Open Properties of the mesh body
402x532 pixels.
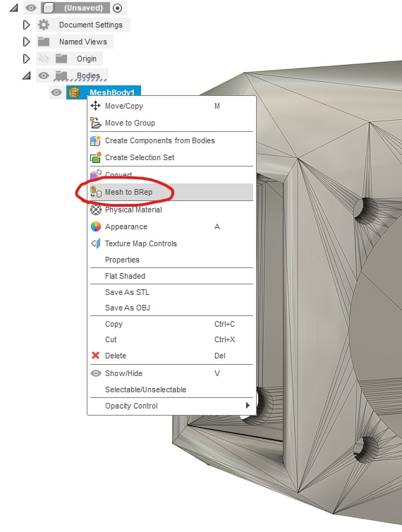click(x=171, y=260)
